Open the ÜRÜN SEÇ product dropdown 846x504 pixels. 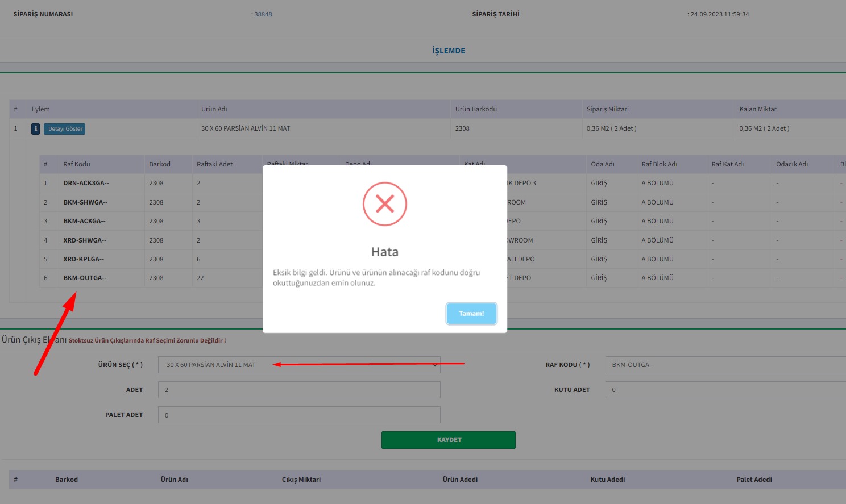299,365
